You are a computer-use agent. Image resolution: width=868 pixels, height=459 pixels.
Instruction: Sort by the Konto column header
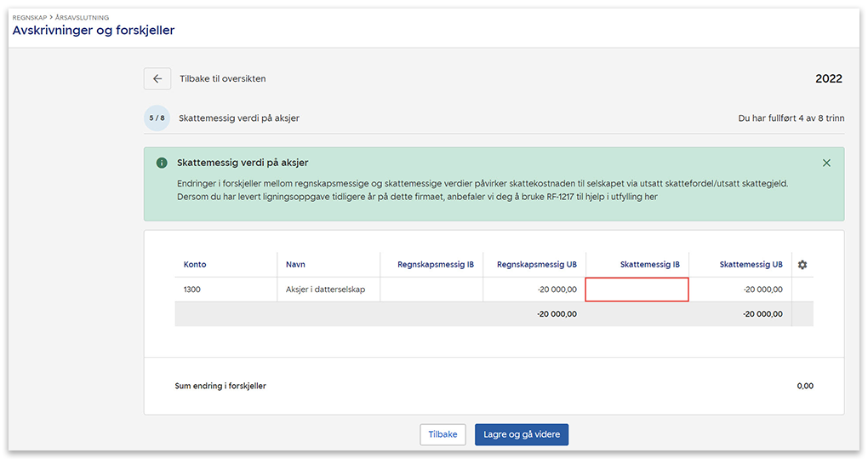[x=195, y=265]
